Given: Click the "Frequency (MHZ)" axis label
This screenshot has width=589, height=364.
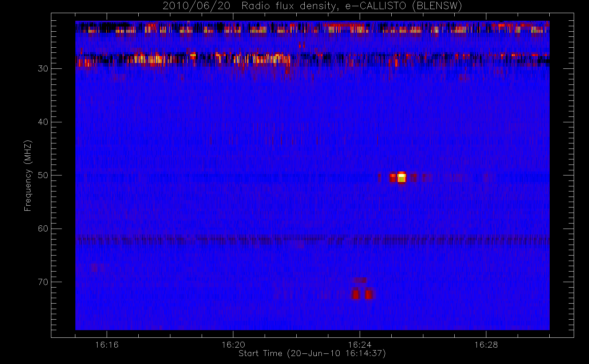Looking at the screenshot, I should [28, 175].
